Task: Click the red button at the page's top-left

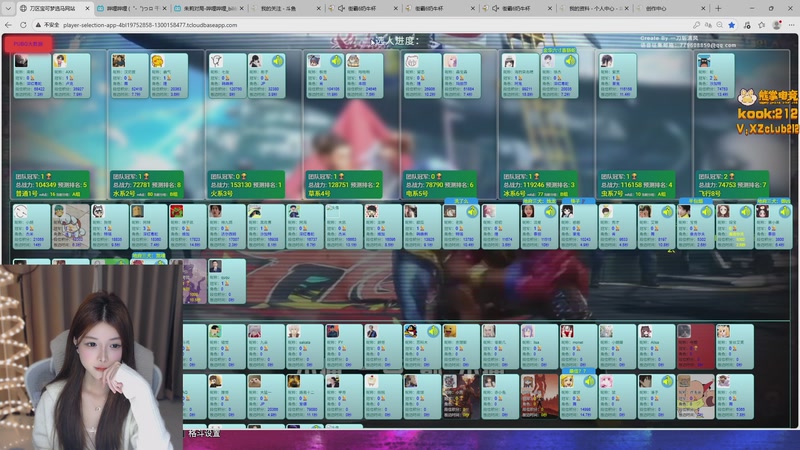Action: (28, 44)
